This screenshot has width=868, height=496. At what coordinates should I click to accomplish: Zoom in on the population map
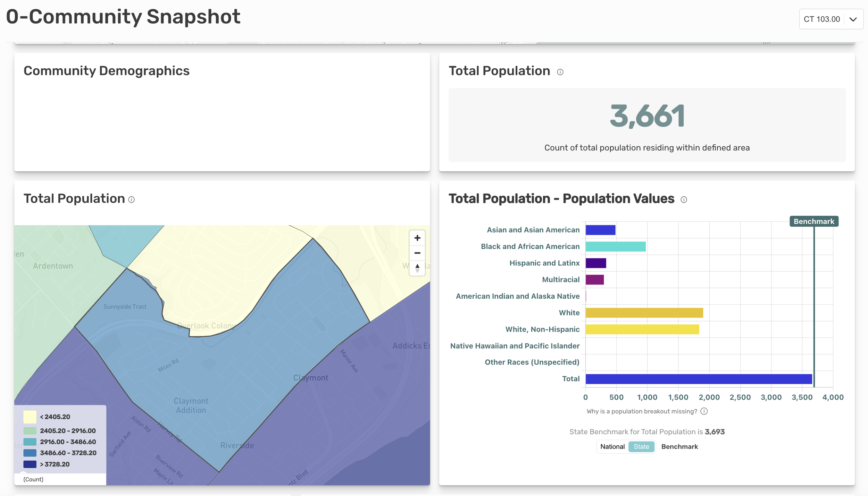pos(417,238)
